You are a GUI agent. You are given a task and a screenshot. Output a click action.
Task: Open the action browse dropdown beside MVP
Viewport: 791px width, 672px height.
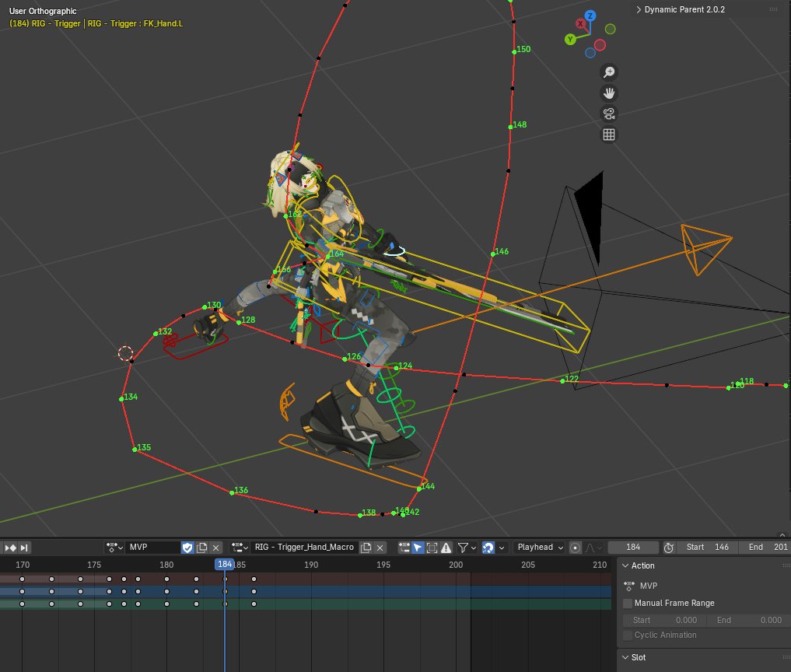click(114, 548)
